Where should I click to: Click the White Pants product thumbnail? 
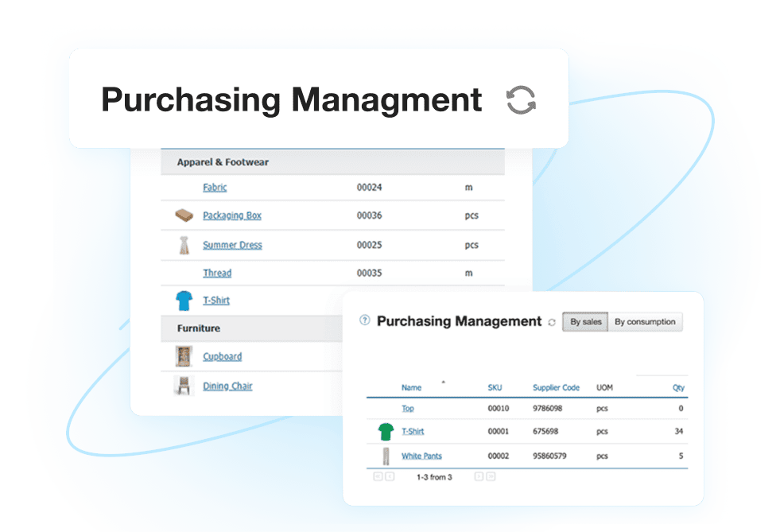386,456
